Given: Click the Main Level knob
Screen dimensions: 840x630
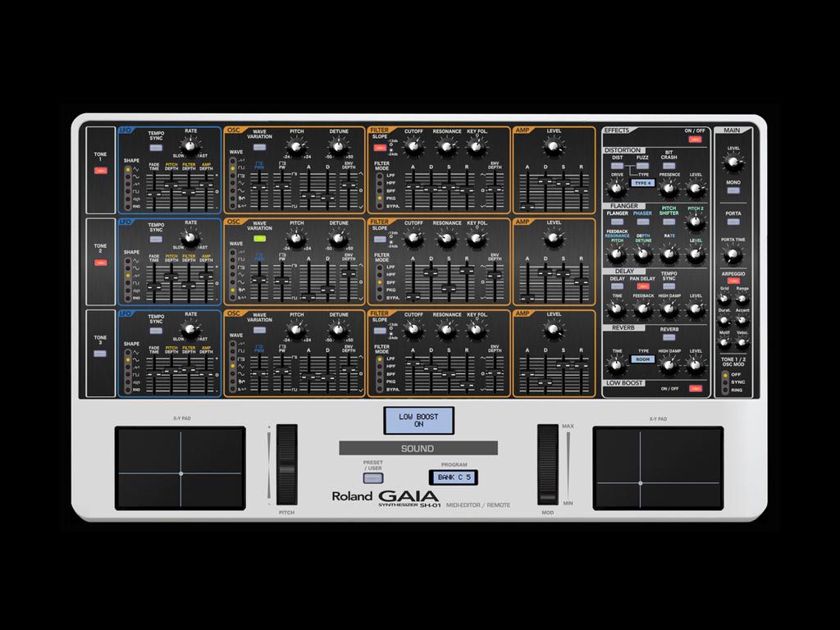Looking at the screenshot, I should pyautogui.click(x=733, y=163).
